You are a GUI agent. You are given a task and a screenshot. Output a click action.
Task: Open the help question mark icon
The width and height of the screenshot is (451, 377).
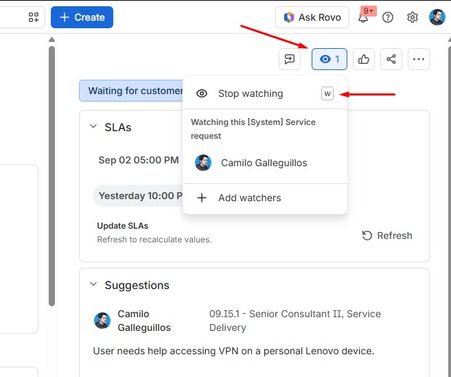[x=388, y=17]
